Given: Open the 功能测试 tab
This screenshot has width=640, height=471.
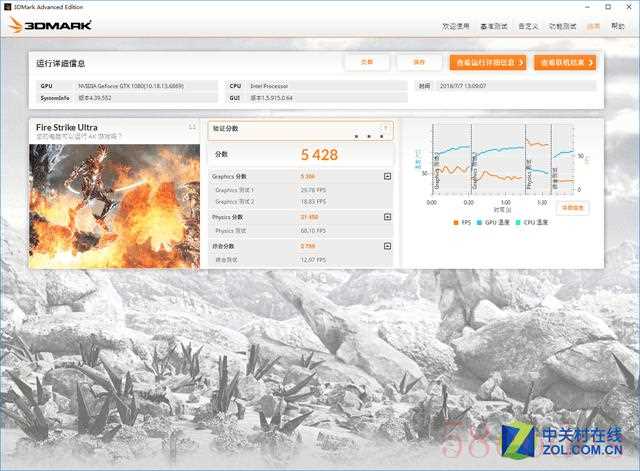Looking at the screenshot, I should (562, 26).
